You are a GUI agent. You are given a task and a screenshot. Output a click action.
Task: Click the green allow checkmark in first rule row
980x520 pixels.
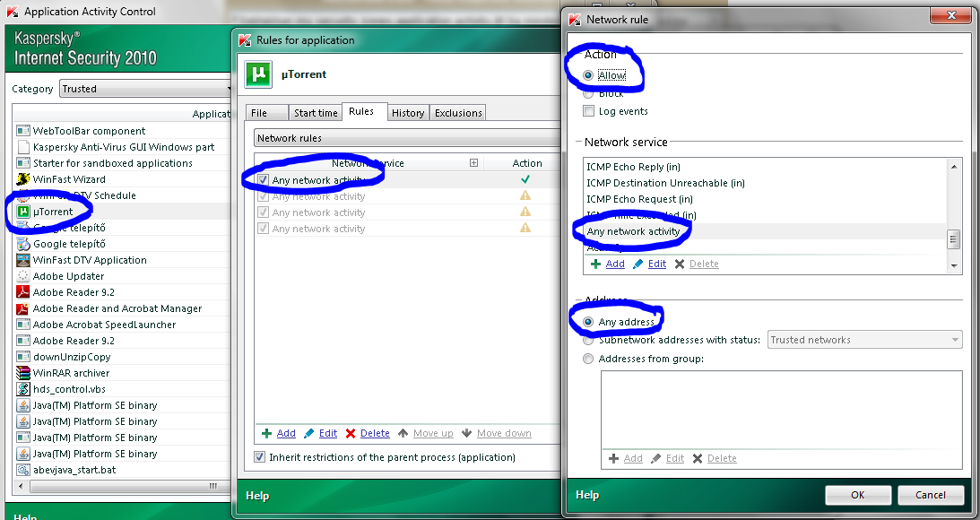point(525,179)
